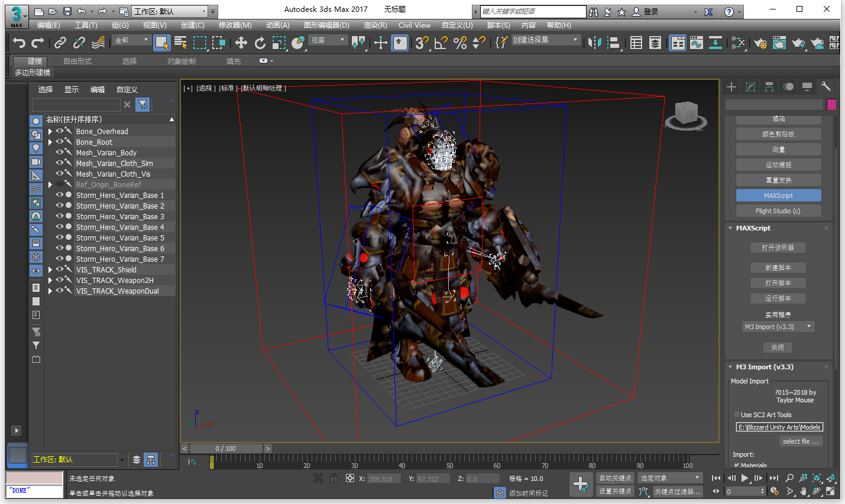
Task: Choose the Select and Move tool
Action: tap(241, 43)
